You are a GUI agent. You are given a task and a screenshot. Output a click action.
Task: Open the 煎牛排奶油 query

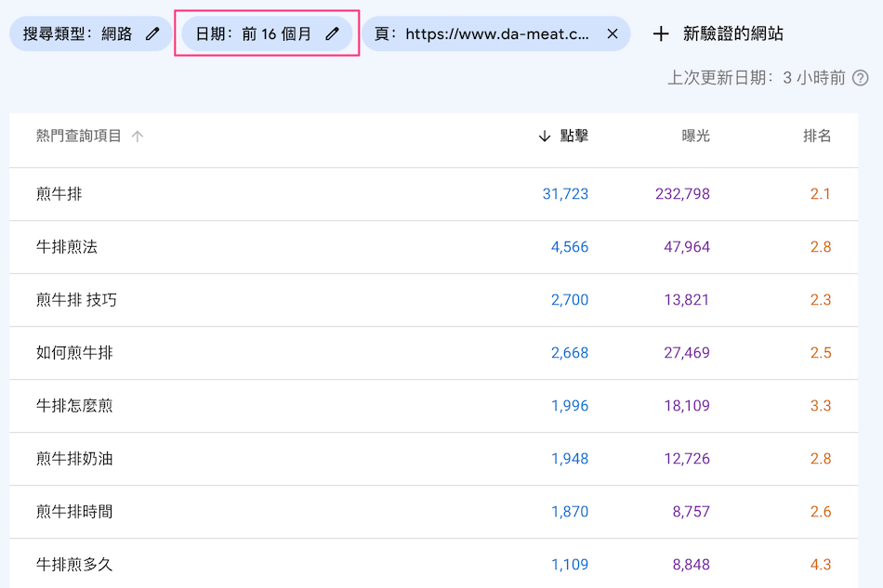(x=74, y=459)
